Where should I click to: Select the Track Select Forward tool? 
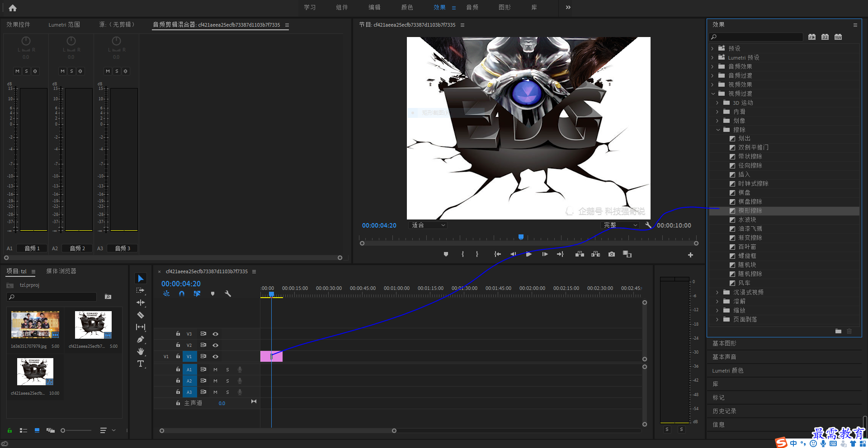141,290
